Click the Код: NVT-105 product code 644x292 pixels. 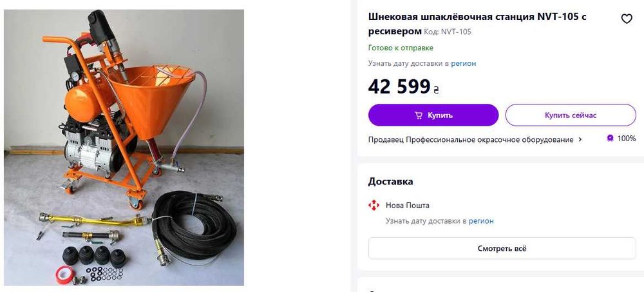(x=448, y=32)
